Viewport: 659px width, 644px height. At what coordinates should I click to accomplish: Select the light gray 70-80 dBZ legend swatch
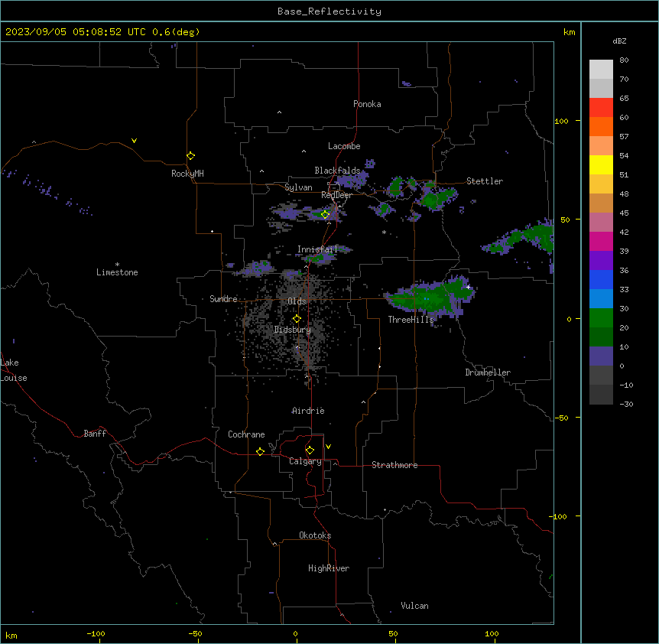(601, 70)
